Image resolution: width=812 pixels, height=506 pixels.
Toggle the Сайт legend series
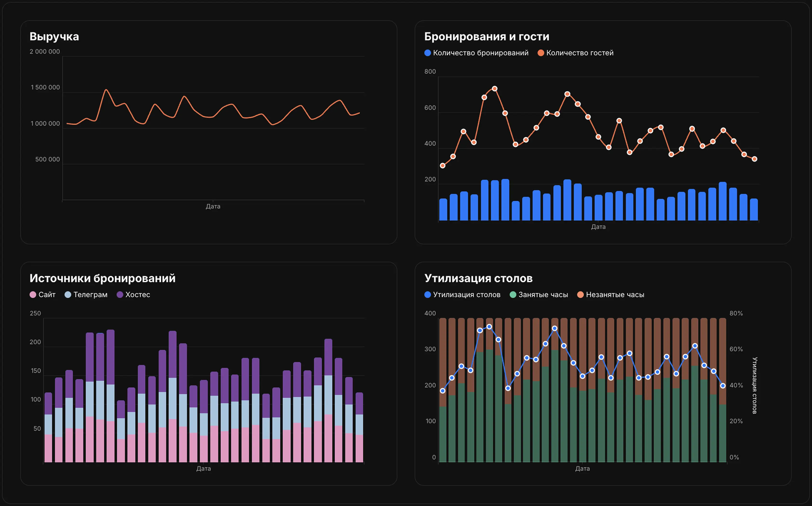[47, 294]
